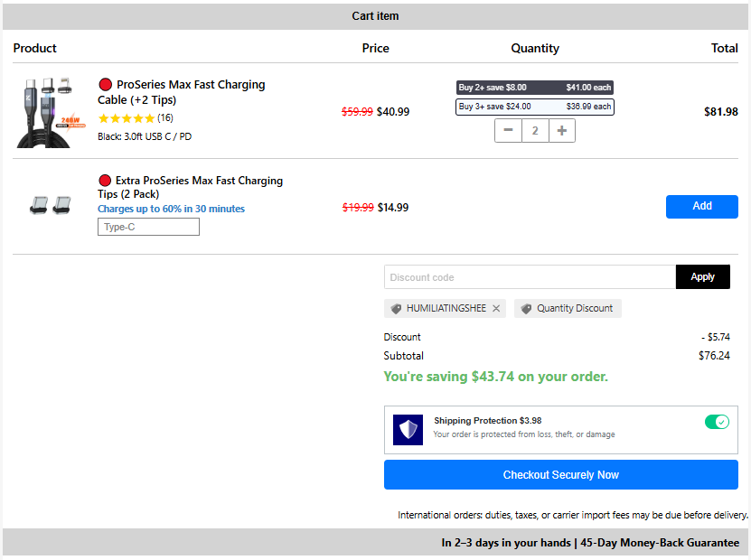Toggle Shipping Protection switch off
This screenshot has height=560, width=751.
tap(717, 422)
